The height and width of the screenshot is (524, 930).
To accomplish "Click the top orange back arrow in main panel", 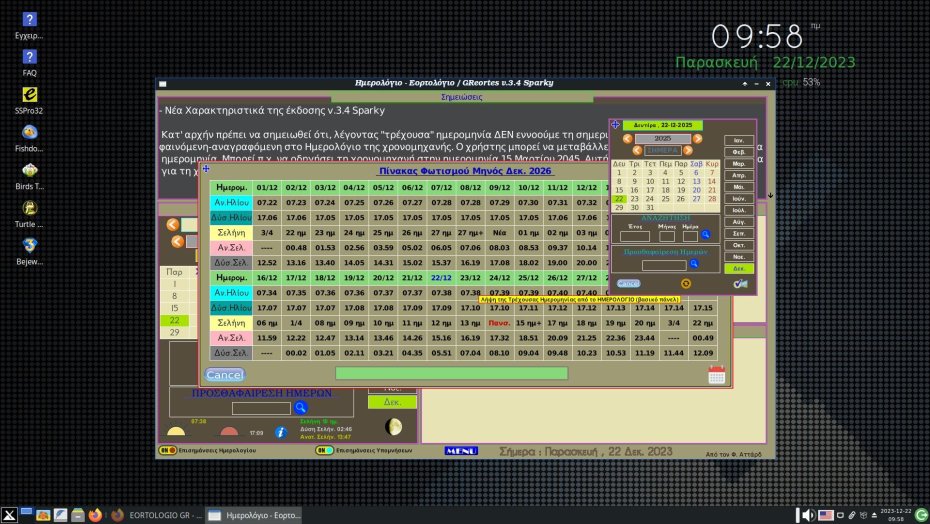I will 173,224.
